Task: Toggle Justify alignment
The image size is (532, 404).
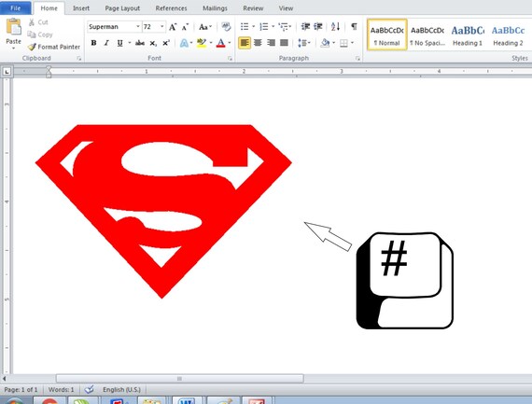Action: tap(284, 43)
